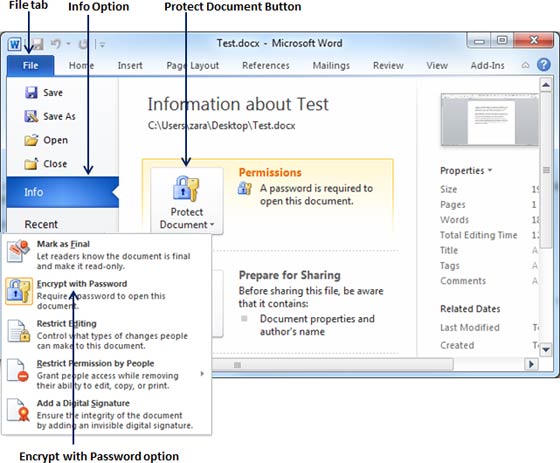Choose Add a Digital Signature entry
This screenshot has height=463, width=560.
[107, 414]
